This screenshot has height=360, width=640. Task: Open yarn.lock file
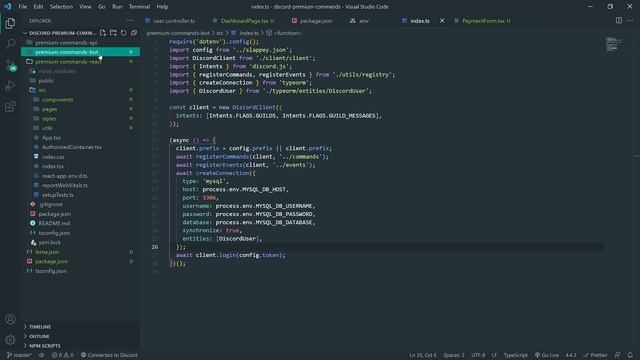(x=81, y=242)
